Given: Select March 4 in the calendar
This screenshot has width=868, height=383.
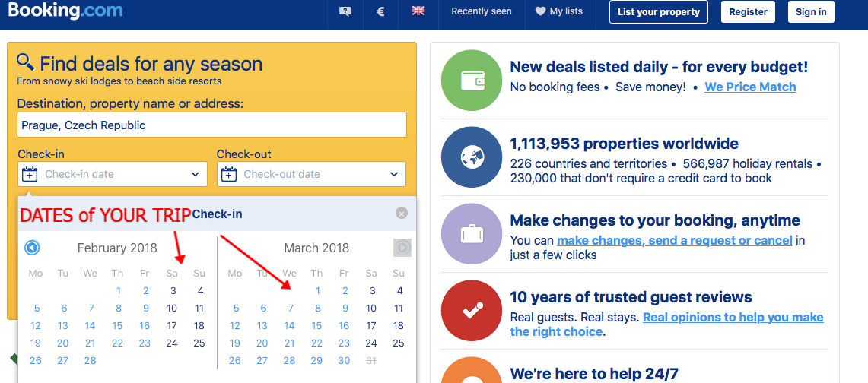Looking at the screenshot, I should [x=399, y=291].
